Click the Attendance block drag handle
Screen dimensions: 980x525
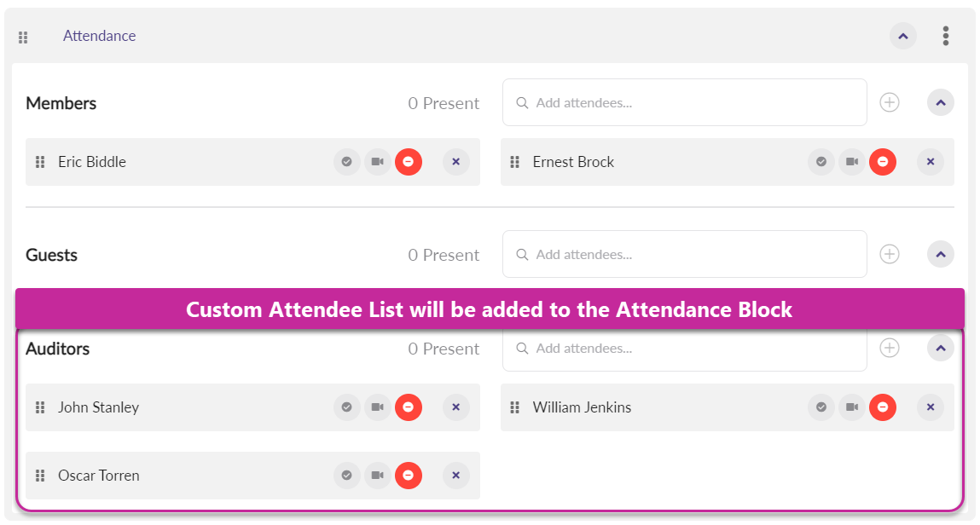click(x=24, y=37)
